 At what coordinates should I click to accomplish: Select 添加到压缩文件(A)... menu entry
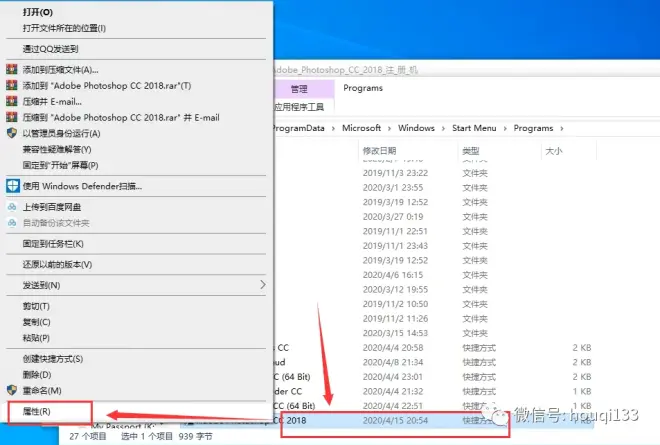click(61, 69)
